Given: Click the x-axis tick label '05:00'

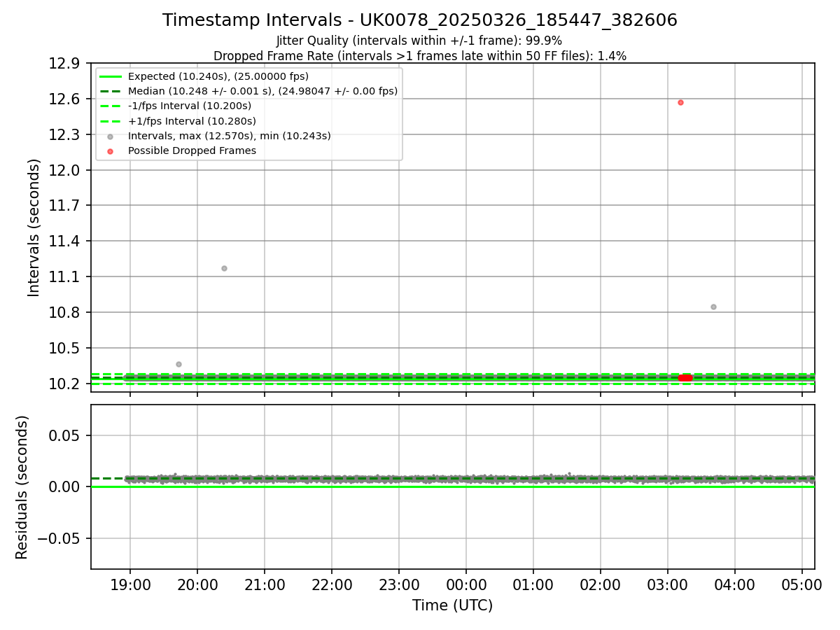Looking at the screenshot, I should click(x=802, y=584).
